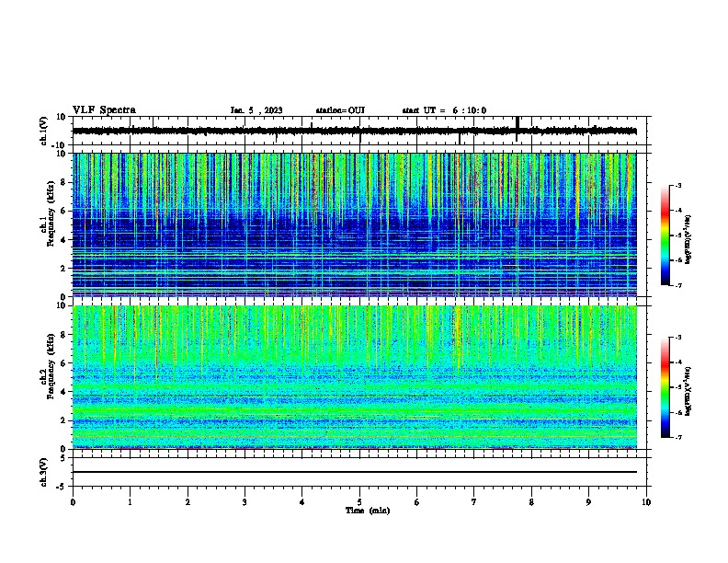
Task: Click the ch.1 colorbar "log(PSD)" unit label
Action: tap(688, 239)
